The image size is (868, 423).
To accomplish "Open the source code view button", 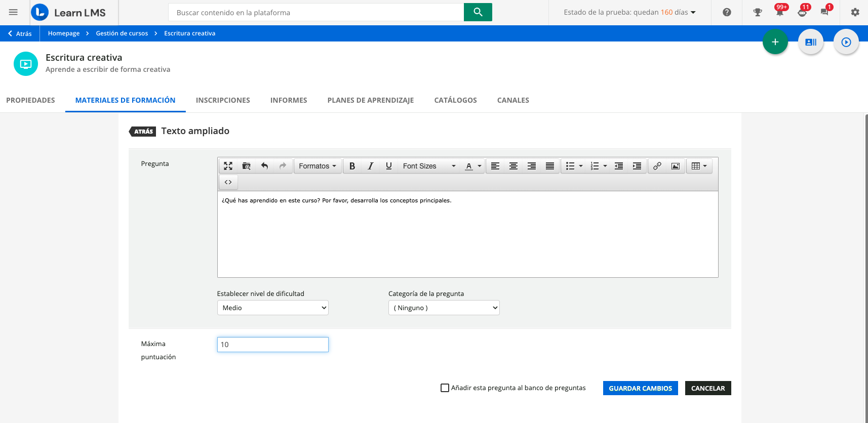I will (x=228, y=182).
